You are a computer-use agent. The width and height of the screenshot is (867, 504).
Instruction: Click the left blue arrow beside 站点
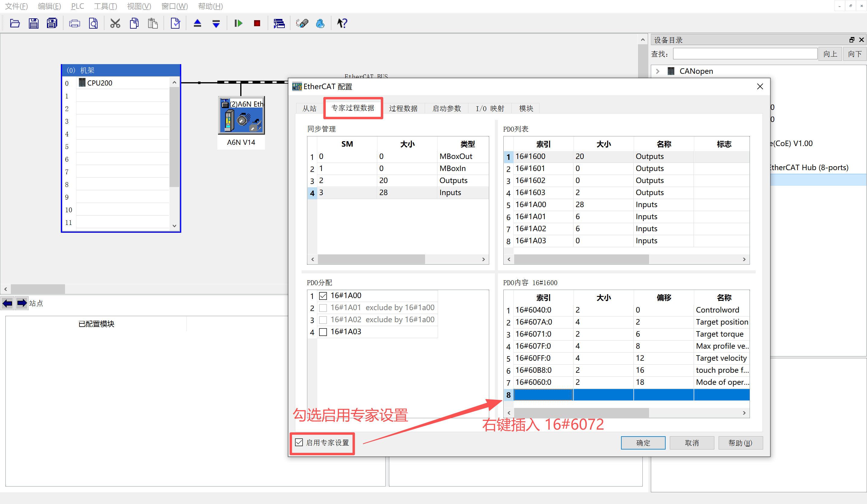(x=7, y=303)
